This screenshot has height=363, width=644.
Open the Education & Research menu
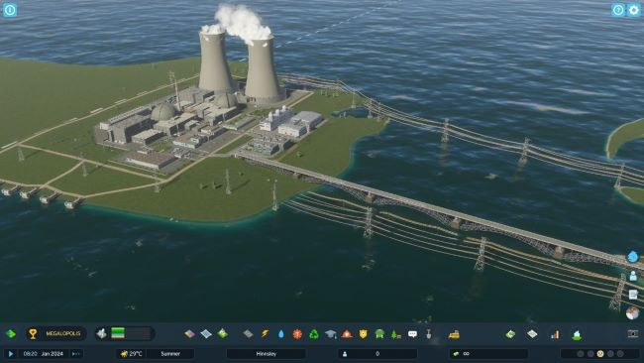pos(331,334)
